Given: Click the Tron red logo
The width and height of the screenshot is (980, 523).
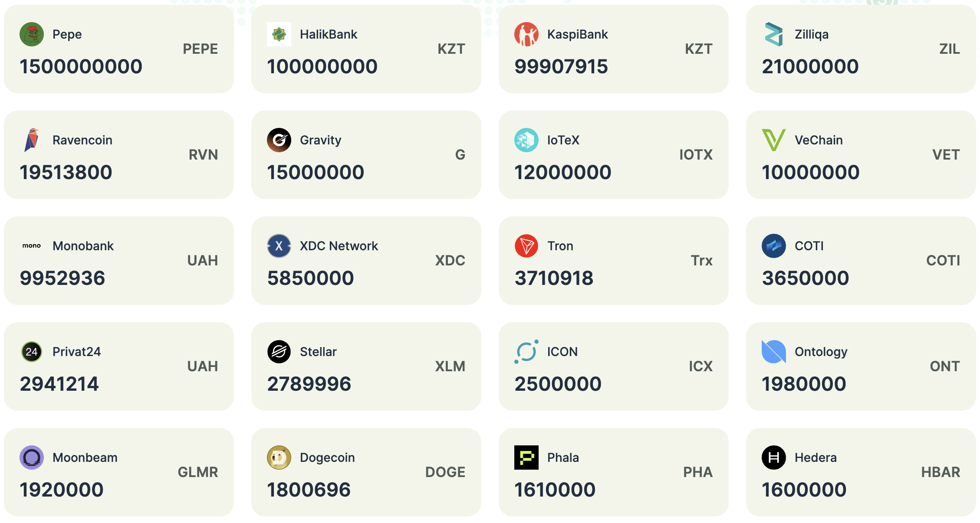Looking at the screenshot, I should pos(526,246).
